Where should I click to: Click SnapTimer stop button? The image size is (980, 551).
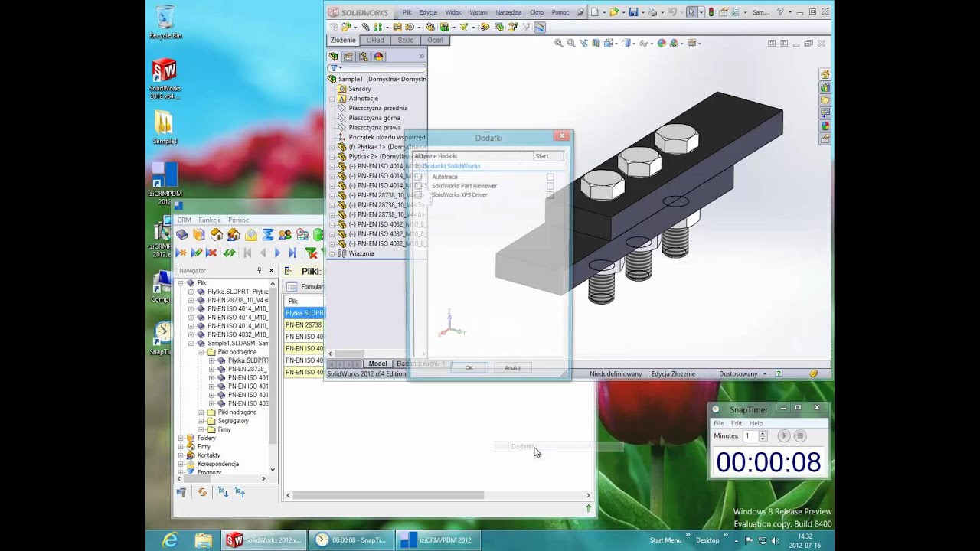800,436
